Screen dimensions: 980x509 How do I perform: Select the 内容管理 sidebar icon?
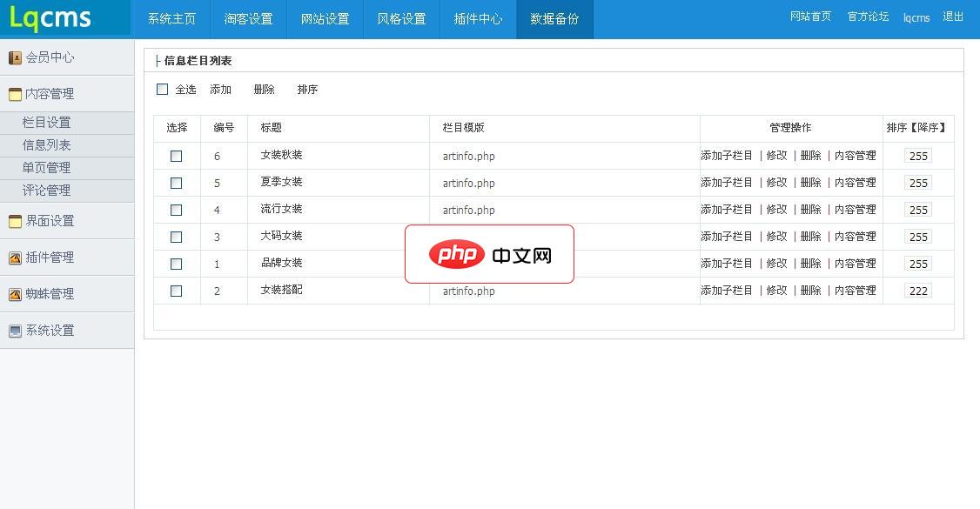[14, 93]
